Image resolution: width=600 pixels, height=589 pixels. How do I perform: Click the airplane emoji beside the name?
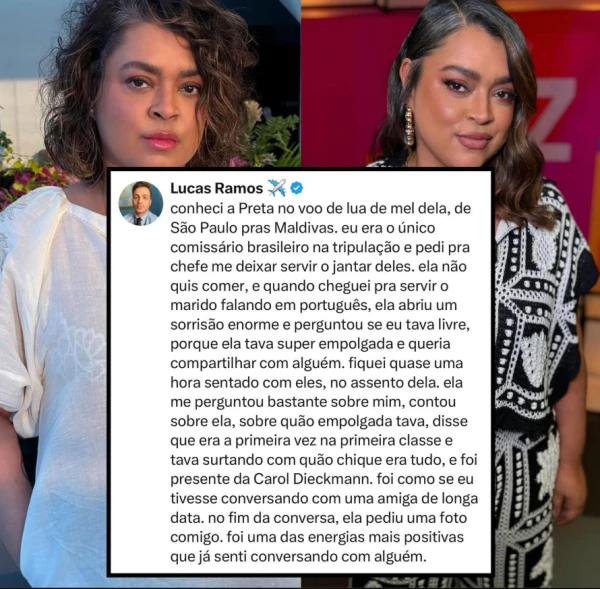coord(277,188)
